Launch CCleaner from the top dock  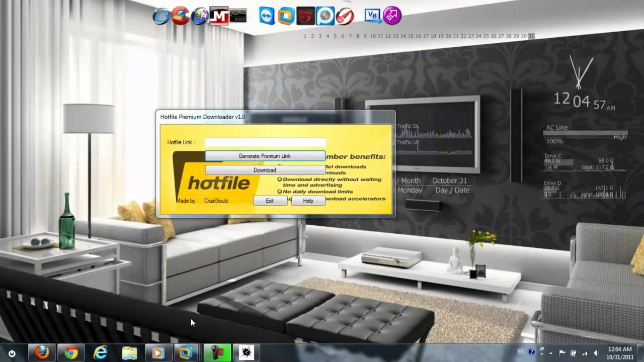pyautogui.click(x=180, y=16)
